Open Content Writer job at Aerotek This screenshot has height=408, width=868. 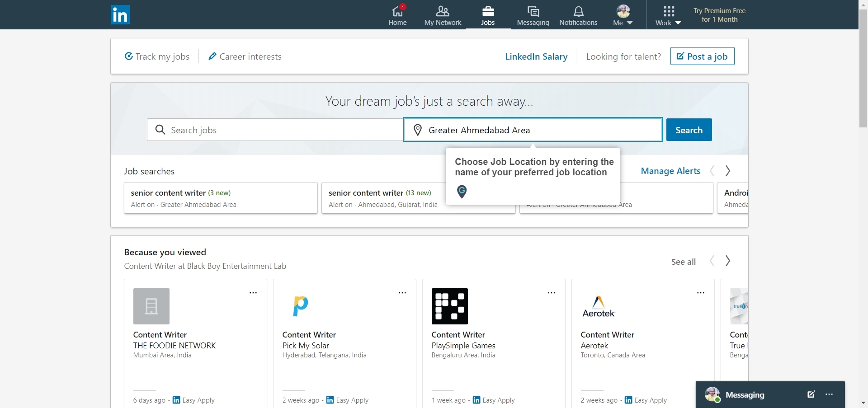(x=608, y=335)
